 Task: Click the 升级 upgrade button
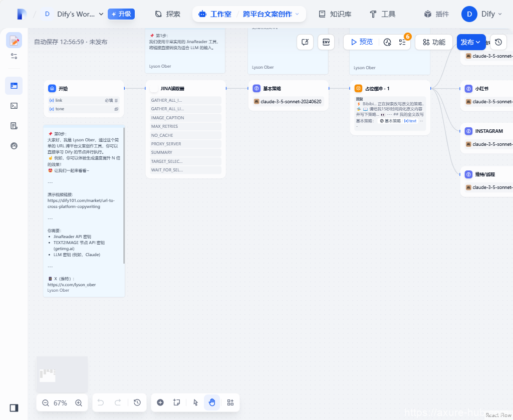point(121,14)
